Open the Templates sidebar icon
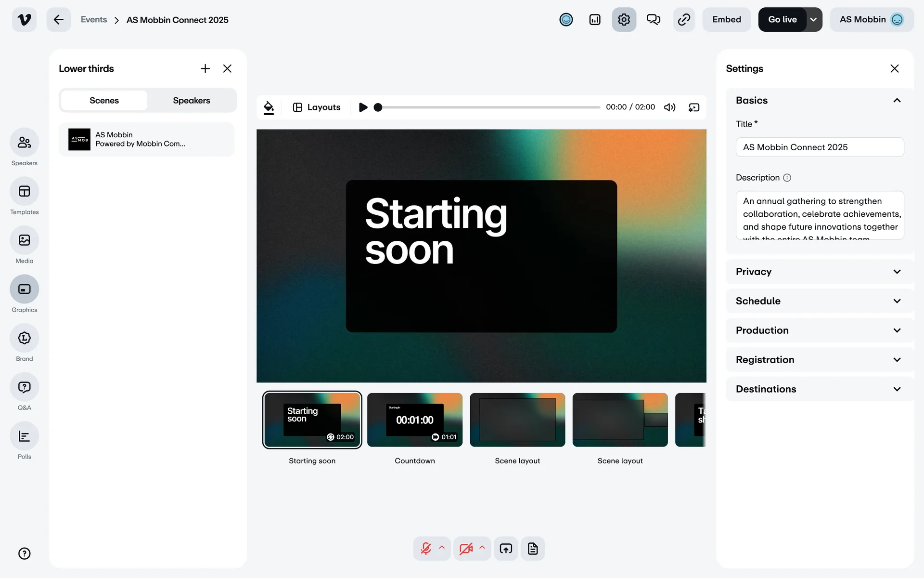This screenshot has height=578, width=924. coord(24,192)
